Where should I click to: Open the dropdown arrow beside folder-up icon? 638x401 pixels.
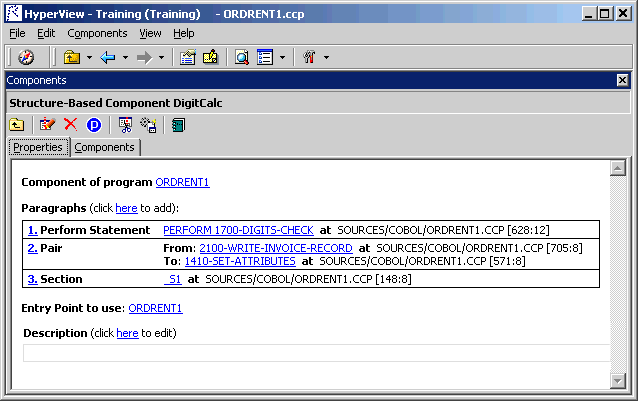click(89, 57)
